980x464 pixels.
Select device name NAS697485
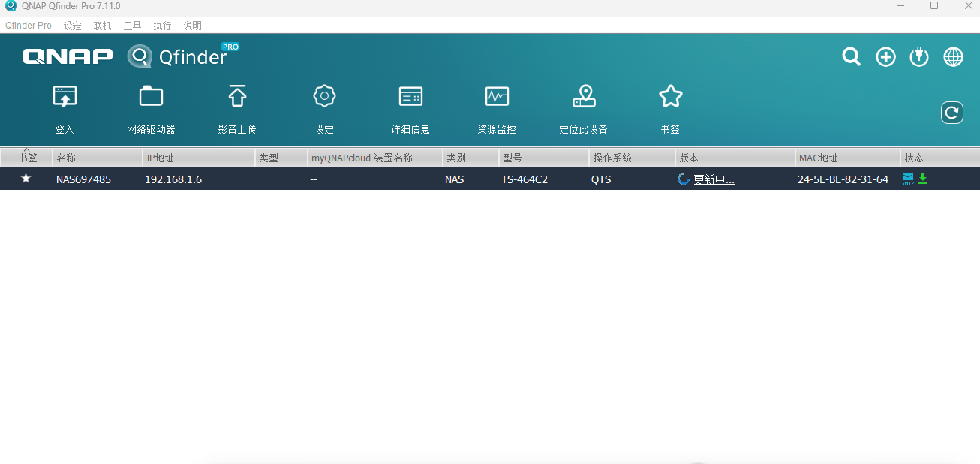pos(83,179)
